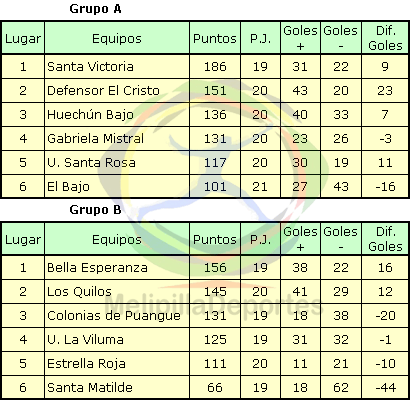Click the -44 goal difference cell

385,388
